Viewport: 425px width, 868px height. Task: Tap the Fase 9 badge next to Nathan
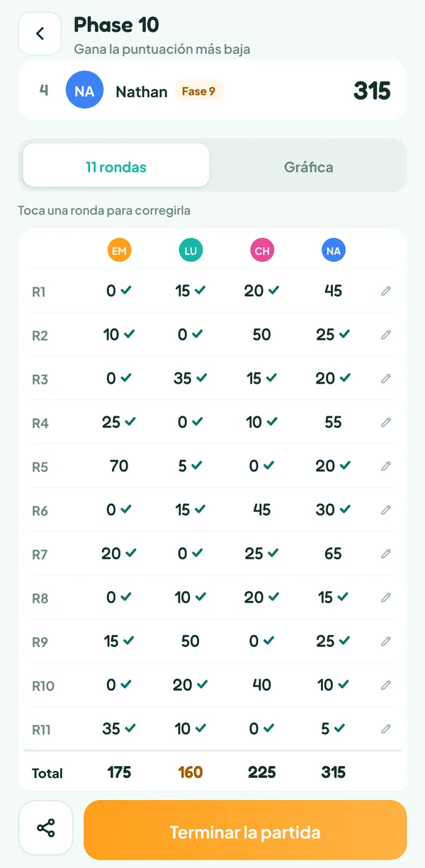click(x=198, y=91)
